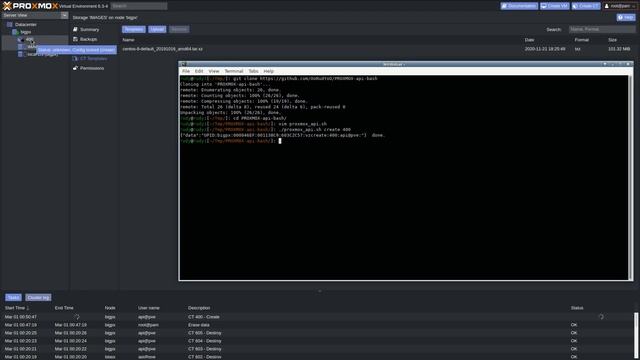Select container 400 in server tree
640x360 pixels.
(x=30, y=40)
